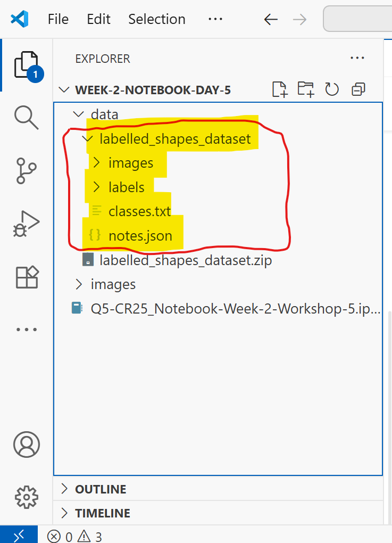Open the Explorer more actions ellipsis
392x543 pixels.
pos(357,58)
